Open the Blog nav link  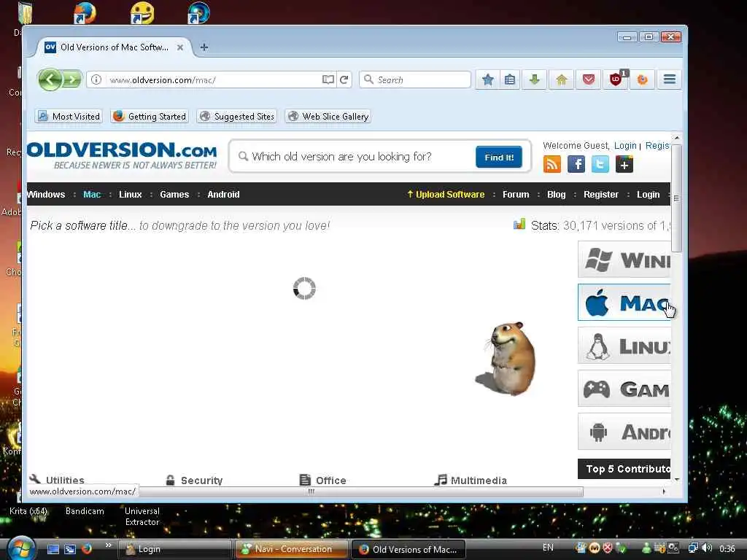[x=557, y=194]
